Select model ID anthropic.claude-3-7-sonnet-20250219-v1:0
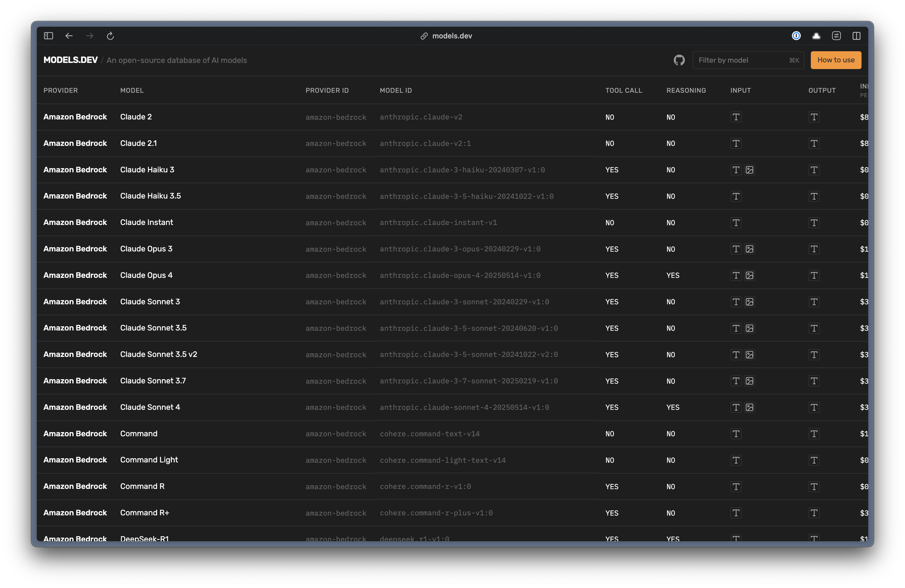 coord(469,381)
